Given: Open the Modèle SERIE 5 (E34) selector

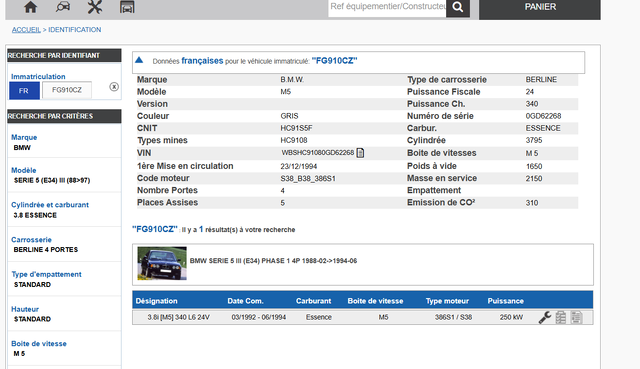Looking at the screenshot, I should coord(64,176).
